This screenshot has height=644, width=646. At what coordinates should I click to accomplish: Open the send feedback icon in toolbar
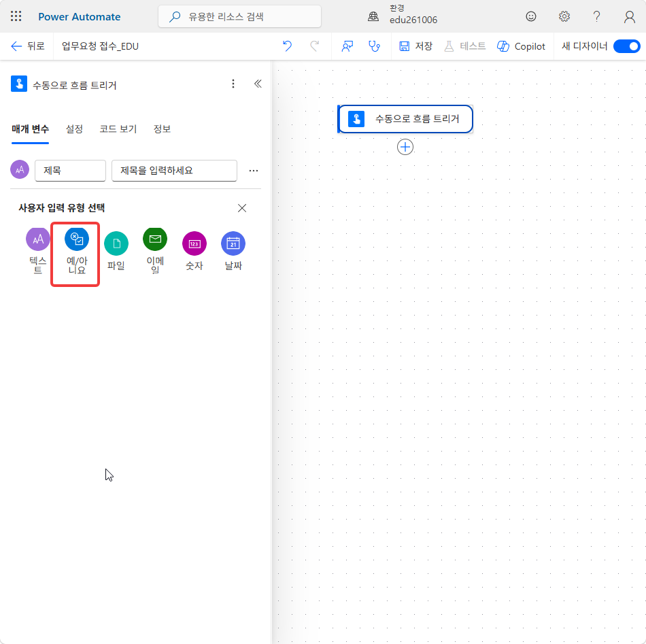click(x=347, y=46)
